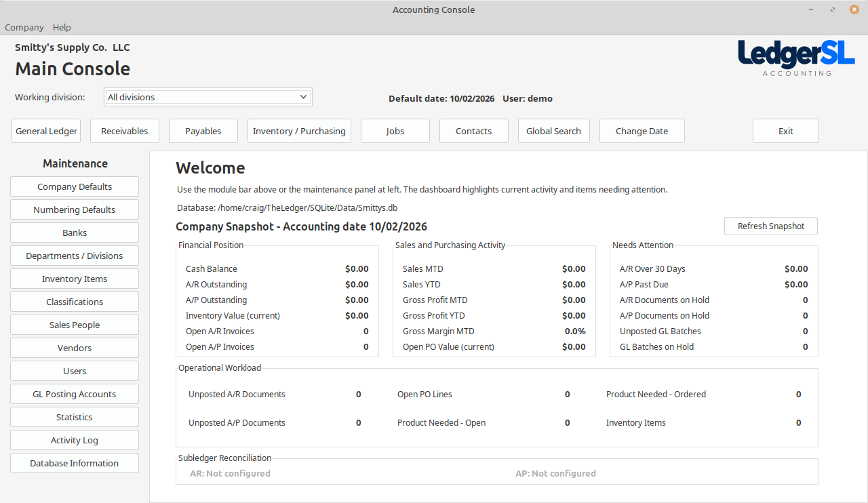
Task: Open Company Defaults maintenance
Action: click(x=75, y=187)
